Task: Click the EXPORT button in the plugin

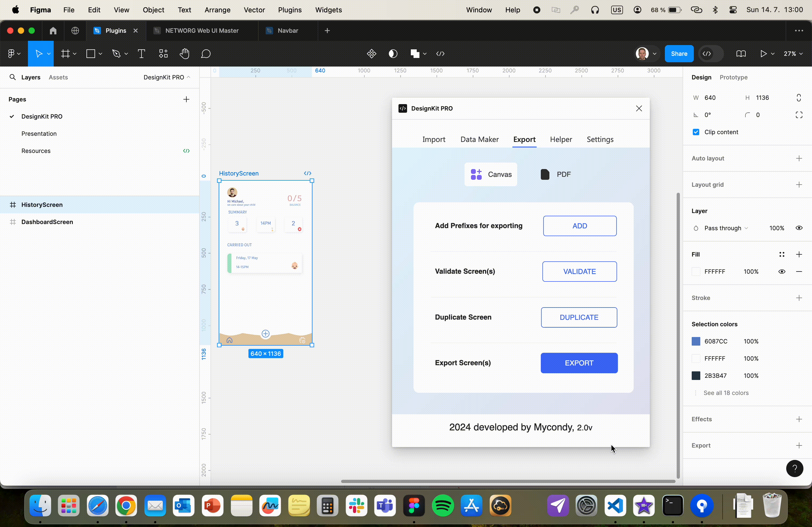Action: (x=579, y=363)
